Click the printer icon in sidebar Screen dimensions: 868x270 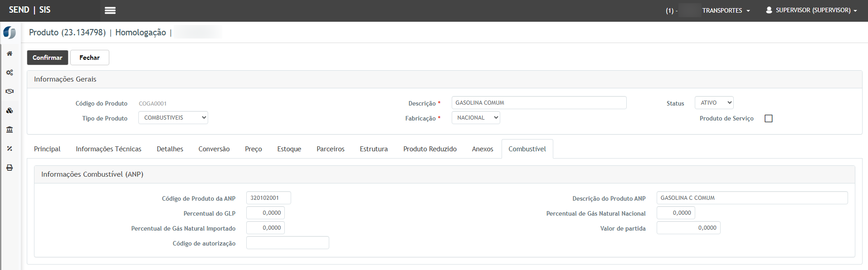[x=10, y=168]
